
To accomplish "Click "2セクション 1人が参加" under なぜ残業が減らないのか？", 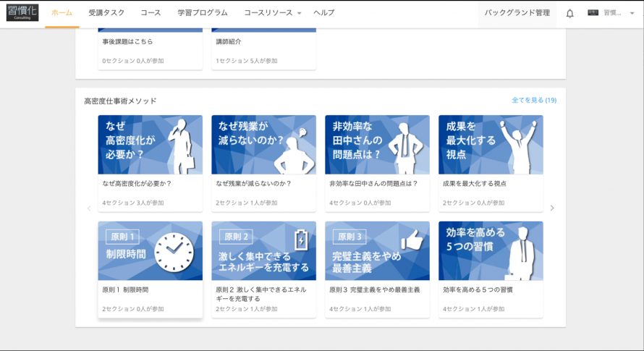I will (247, 203).
